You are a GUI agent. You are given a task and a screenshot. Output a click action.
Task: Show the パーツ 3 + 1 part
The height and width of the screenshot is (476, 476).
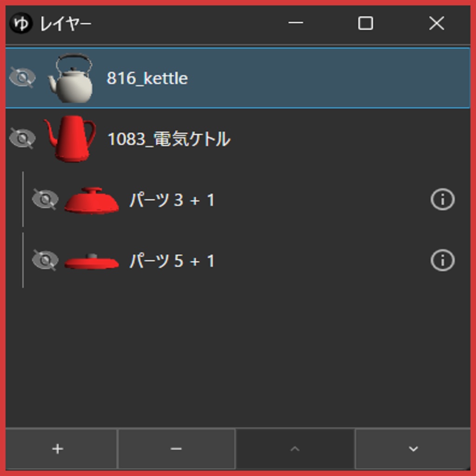45,200
